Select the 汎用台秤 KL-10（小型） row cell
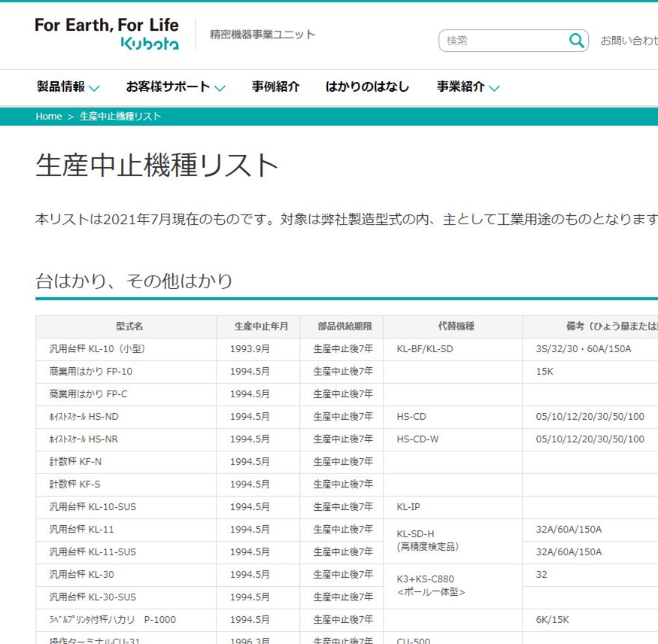The height and width of the screenshot is (644, 658). click(x=97, y=349)
